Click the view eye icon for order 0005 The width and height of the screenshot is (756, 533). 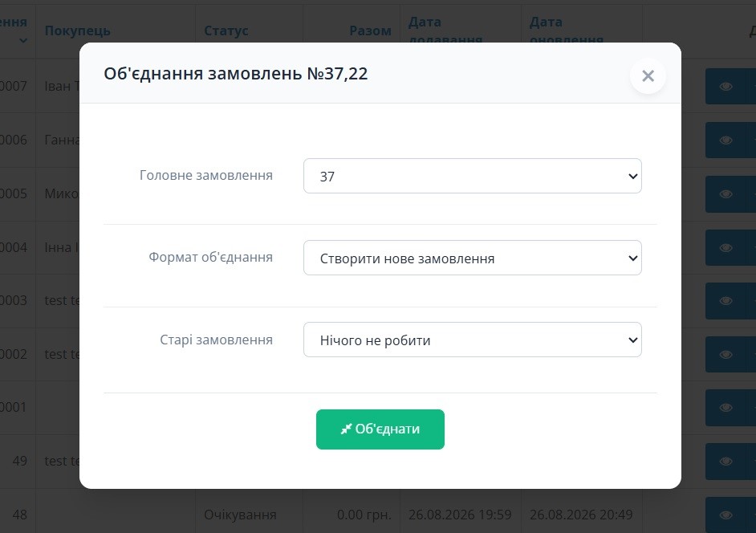coord(726,194)
